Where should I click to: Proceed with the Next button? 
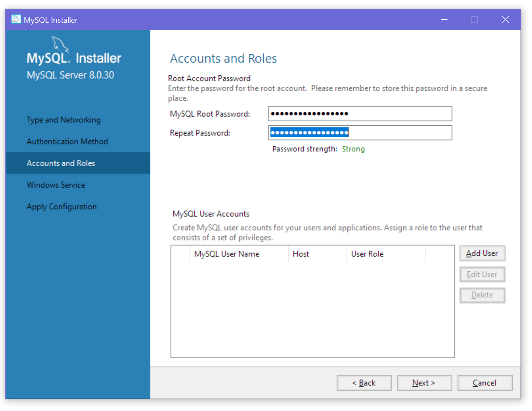pyautogui.click(x=424, y=383)
